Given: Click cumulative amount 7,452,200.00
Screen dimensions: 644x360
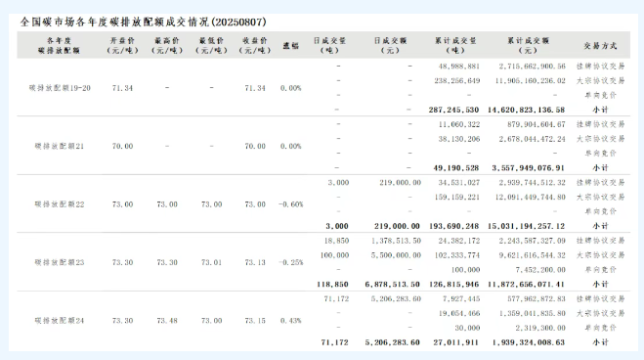Looking at the screenshot, I should pyautogui.click(x=540, y=270).
